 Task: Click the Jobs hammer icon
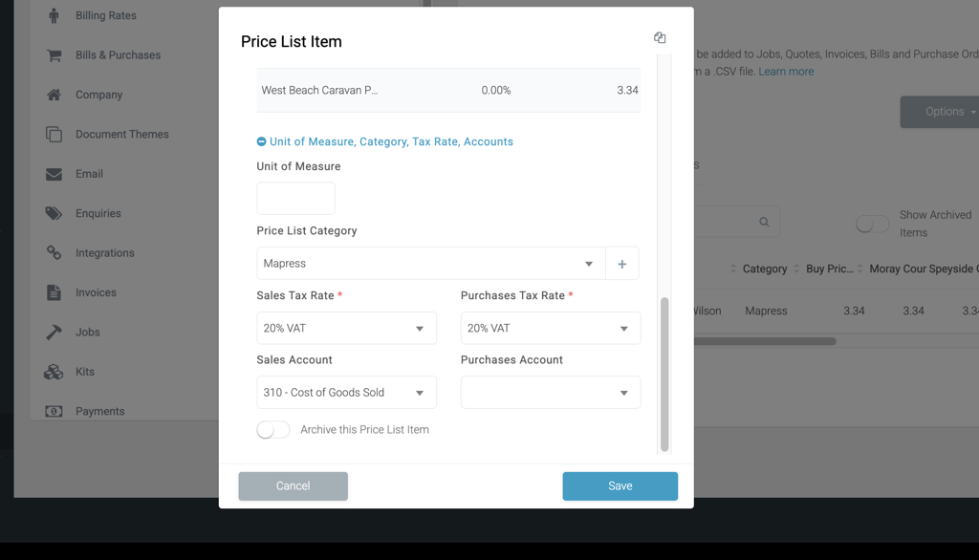click(x=54, y=333)
